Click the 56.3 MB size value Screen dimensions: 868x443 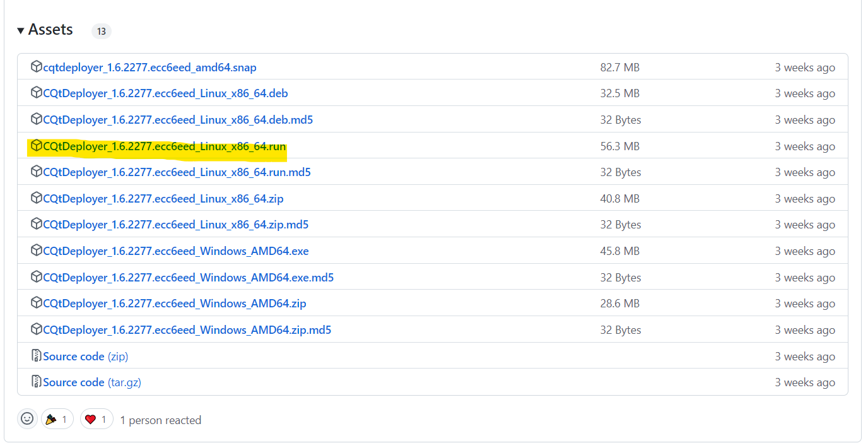tap(619, 146)
